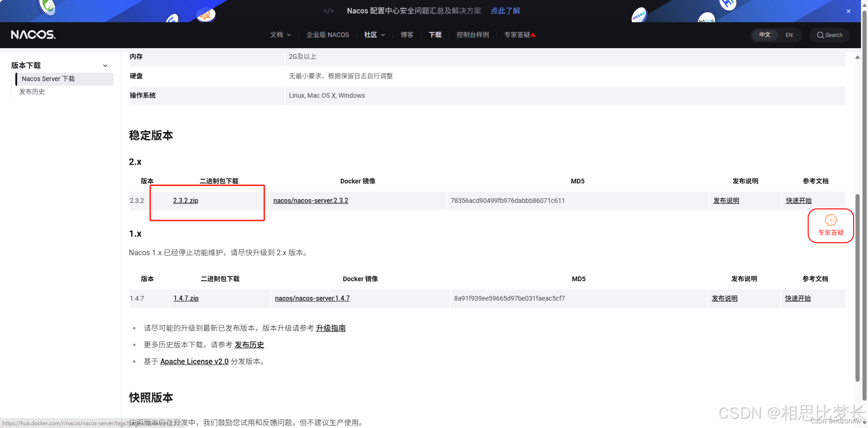This screenshot has width=868, height=428.
Task: Open the 发布历史 link in bullet list
Action: pyautogui.click(x=249, y=345)
